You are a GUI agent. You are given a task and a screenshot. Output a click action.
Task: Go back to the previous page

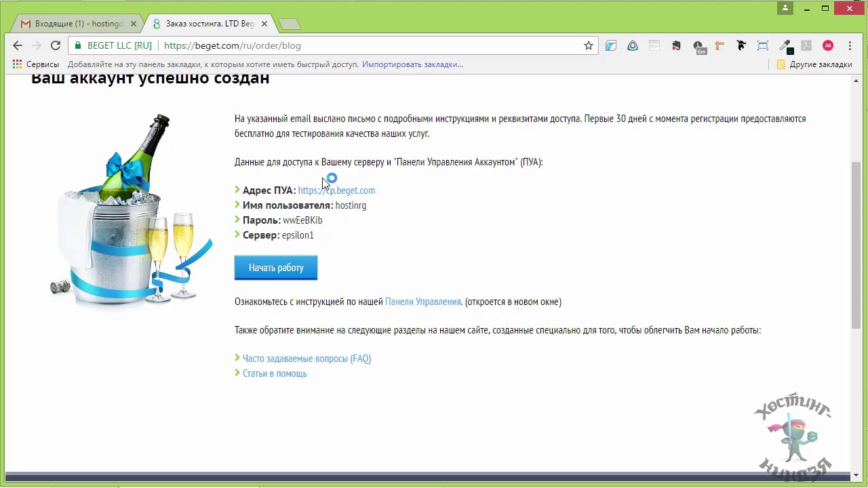[18, 45]
